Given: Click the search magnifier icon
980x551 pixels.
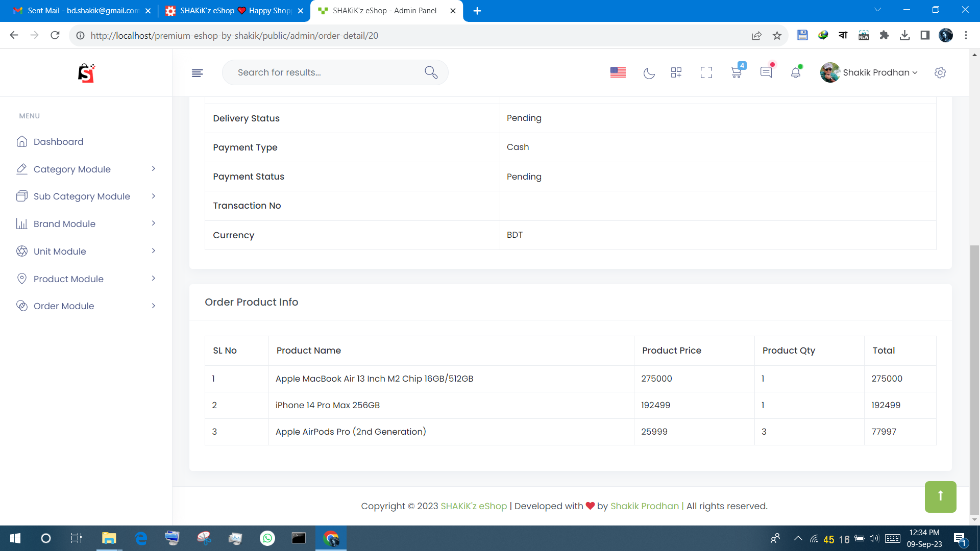Looking at the screenshot, I should point(431,72).
